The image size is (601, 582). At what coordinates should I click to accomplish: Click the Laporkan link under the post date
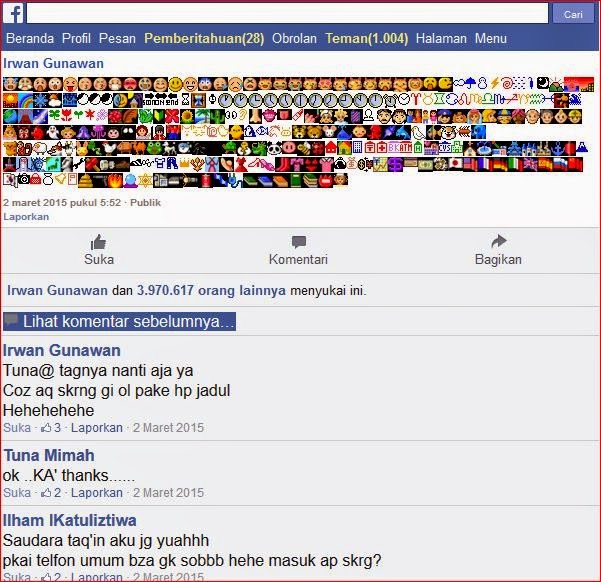[x=26, y=217]
